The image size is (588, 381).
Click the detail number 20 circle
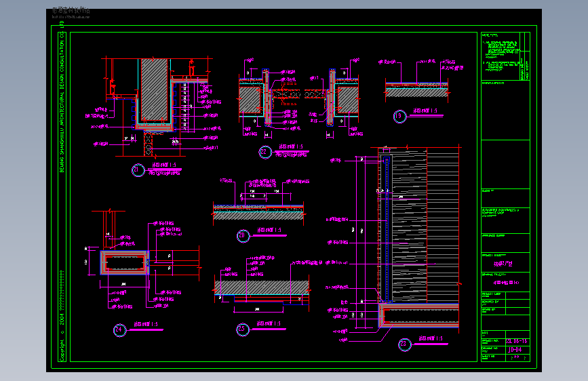[x=243, y=235]
